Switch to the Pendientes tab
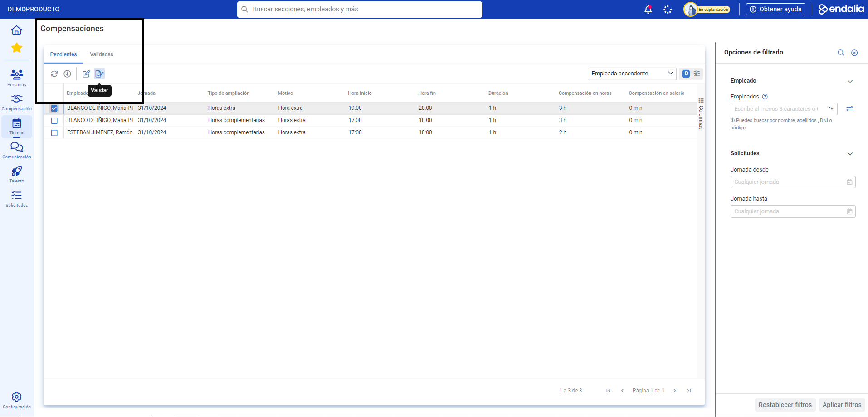 (x=63, y=54)
